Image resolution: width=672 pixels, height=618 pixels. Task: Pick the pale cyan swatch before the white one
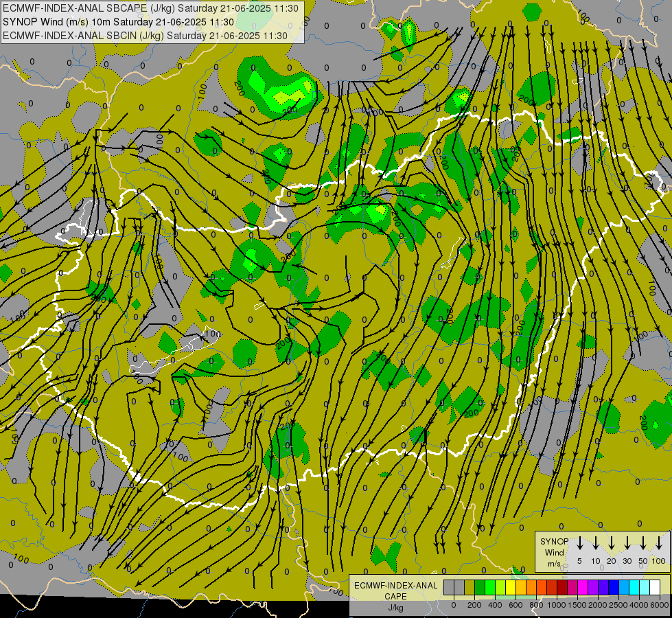pyautogui.click(x=645, y=587)
